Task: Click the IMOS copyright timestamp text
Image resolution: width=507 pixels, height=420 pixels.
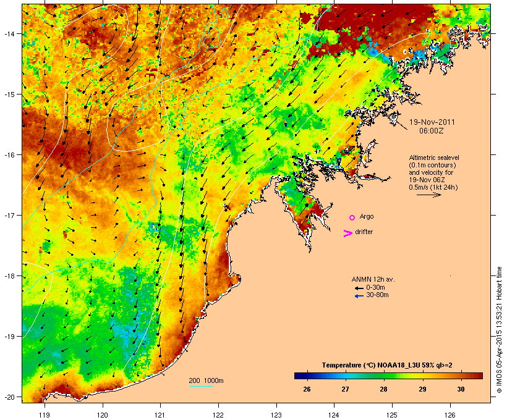Action: tap(499, 330)
